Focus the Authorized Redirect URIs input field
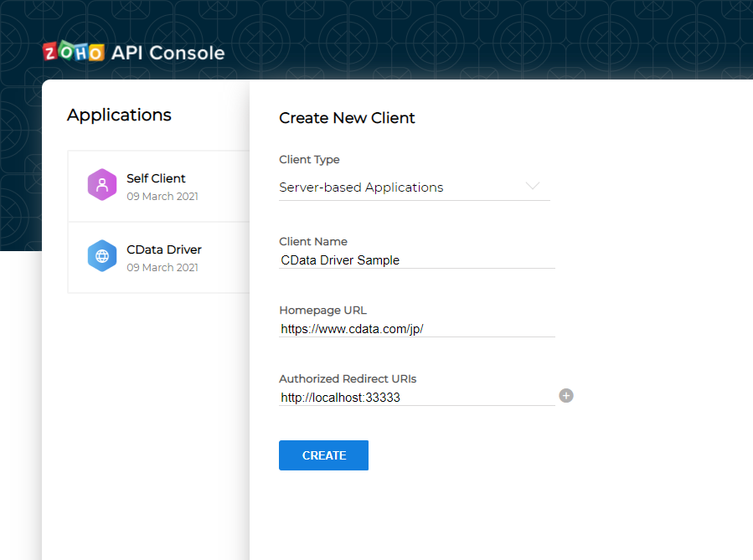Image resolution: width=753 pixels, height=560 pixels. (x=417, y=398)
